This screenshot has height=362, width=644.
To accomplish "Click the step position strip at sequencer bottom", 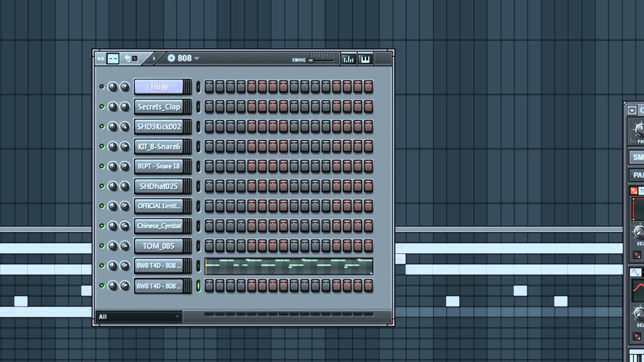I will 289,314.
